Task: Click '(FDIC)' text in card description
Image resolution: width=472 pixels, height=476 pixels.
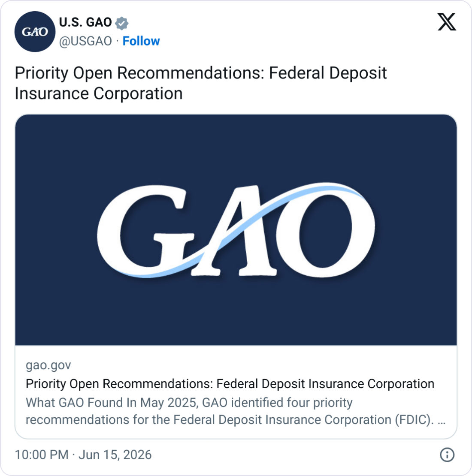Action: tap(415, 420)
